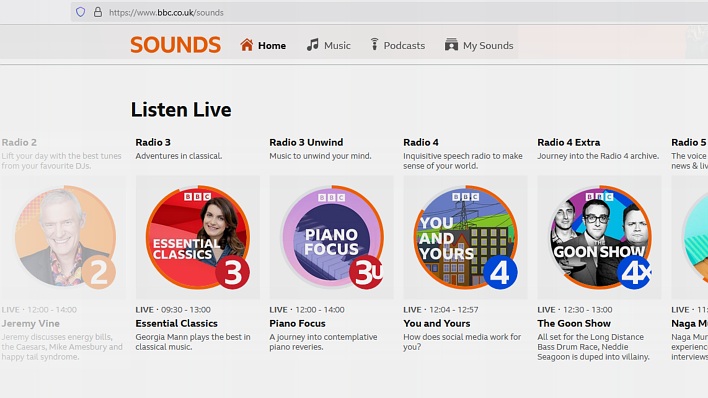The height and width of the screenshot is (398, 708).
Task: Click the Listen Live heading
Action: [181, 110]
